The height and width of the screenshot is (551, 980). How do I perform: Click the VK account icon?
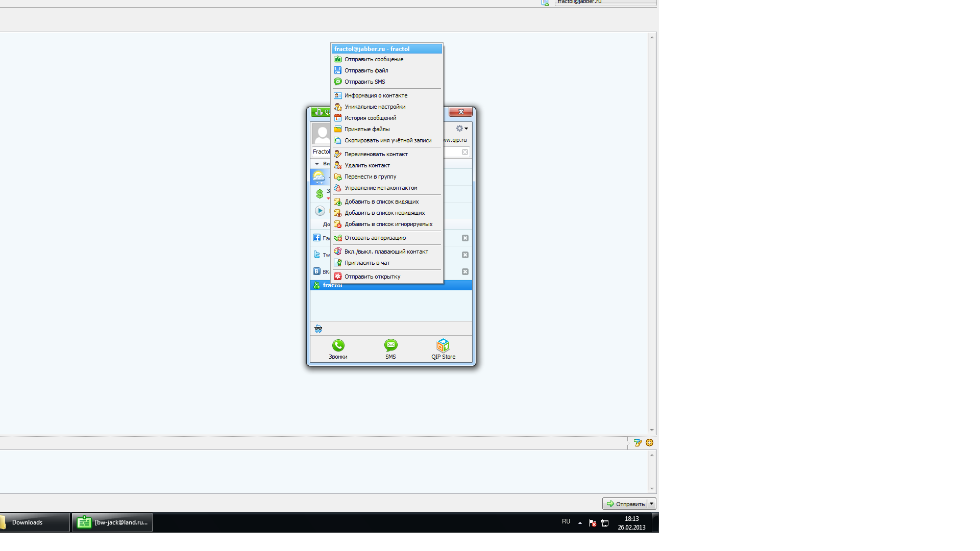click(317, 271)
